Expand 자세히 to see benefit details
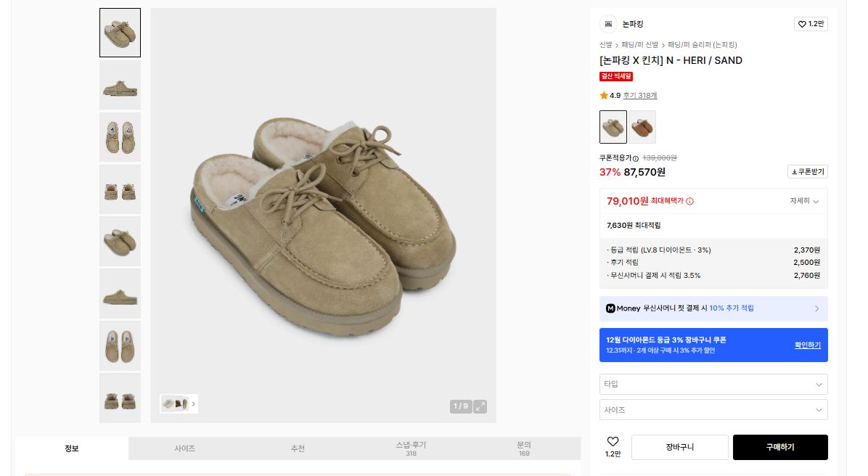 pos(803,201)
